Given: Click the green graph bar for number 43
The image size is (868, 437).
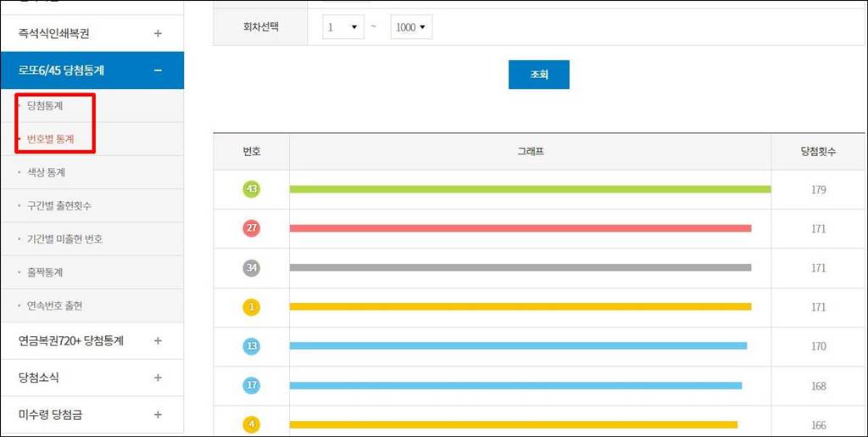Looking at the screenshot, I should point(531,189).
